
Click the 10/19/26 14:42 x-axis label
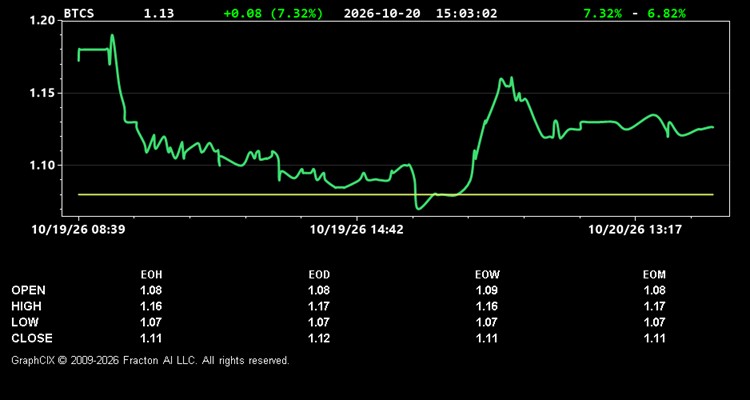(x=356, y=230)
